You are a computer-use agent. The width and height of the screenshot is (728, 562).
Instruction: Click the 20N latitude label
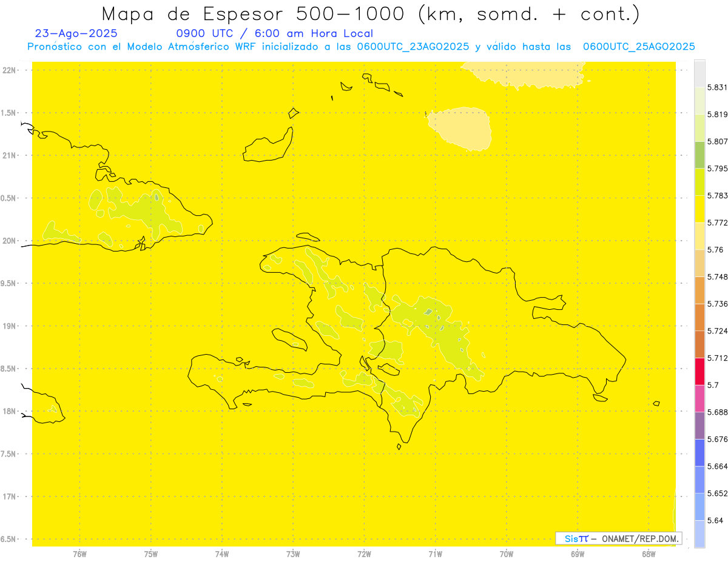(x=9, y=241)
